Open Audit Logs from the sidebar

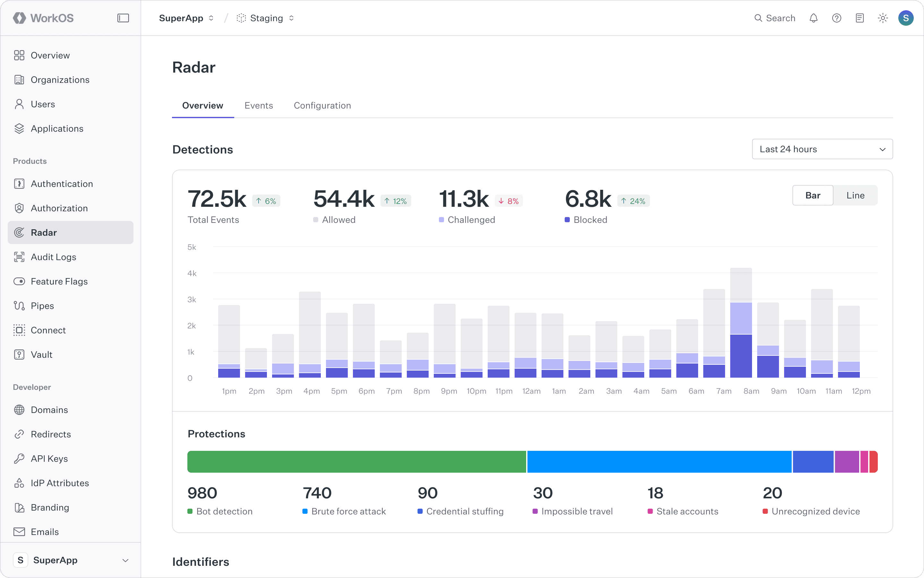71,257
